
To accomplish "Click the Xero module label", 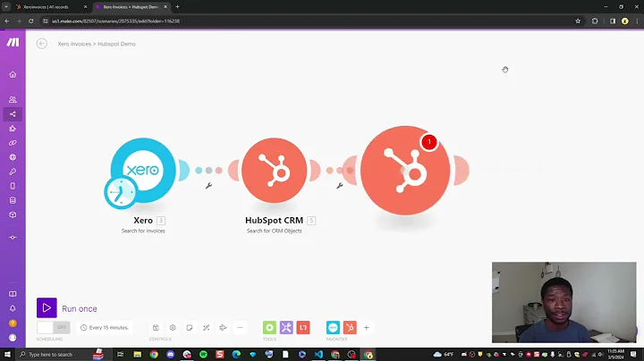I will (143, 221).
